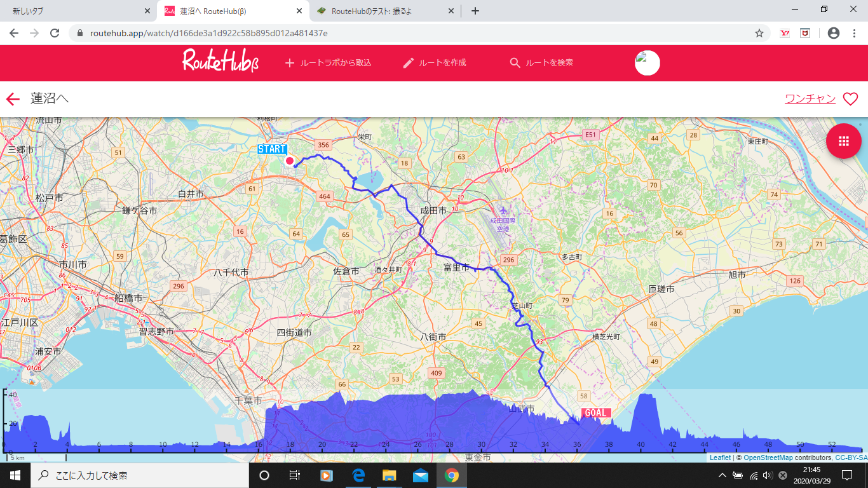The height and width of the screenshot is (488, 868).
Task: Open a new tab with the plus button
Action: [x=475, y=11]
